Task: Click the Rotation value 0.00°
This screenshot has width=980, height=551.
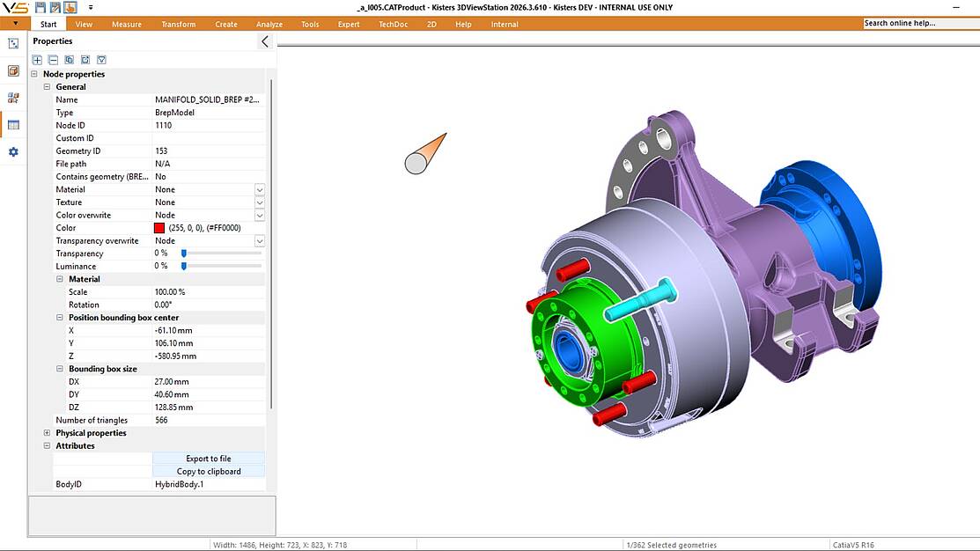Action: [163, 305]
